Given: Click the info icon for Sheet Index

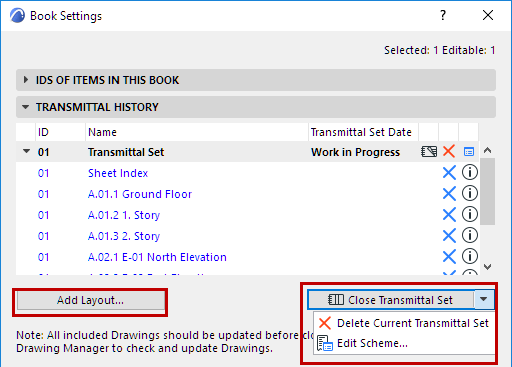Looking at the screenshot, I should point(469,173).
